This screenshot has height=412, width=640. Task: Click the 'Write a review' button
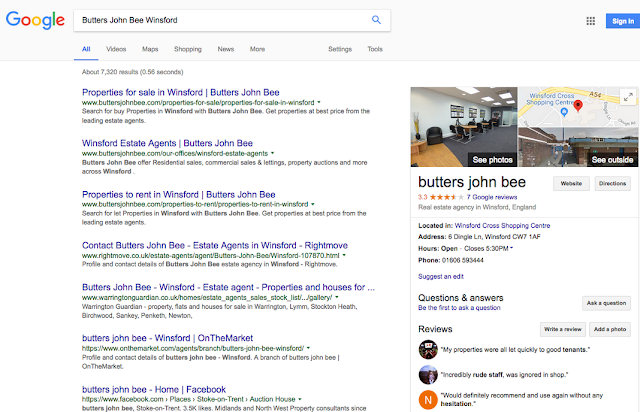[x=562, y=330]
